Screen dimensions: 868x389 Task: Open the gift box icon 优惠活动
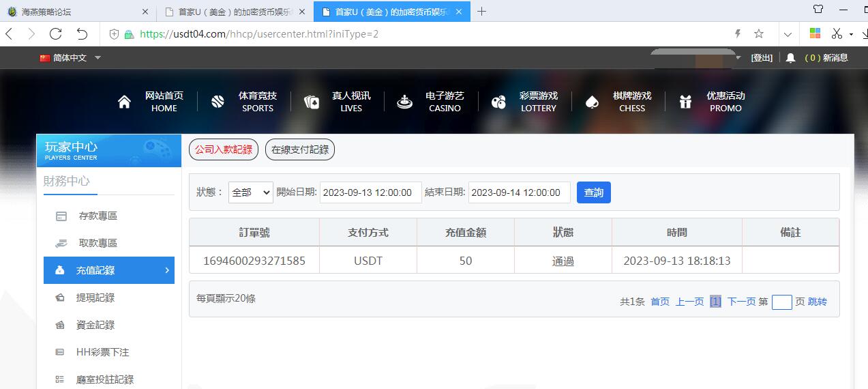pyautogui.click(x=685, y=102)
